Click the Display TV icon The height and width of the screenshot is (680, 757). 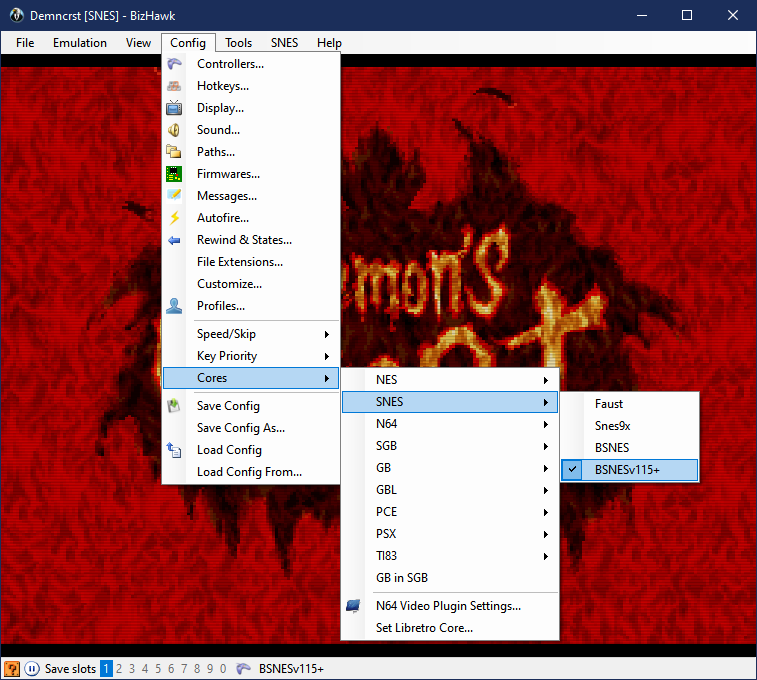175,108
